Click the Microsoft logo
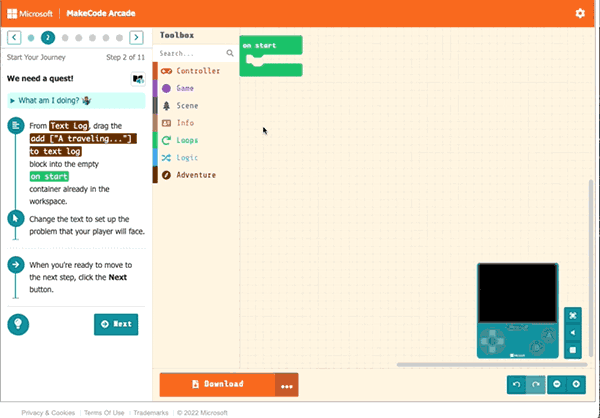The image size is (600, 418). [x=30, y=13]
